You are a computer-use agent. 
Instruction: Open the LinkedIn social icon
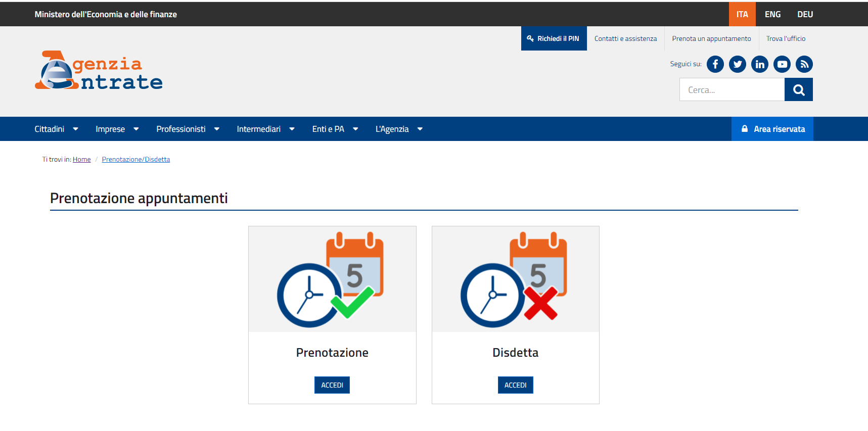click(x=759, y=64)
